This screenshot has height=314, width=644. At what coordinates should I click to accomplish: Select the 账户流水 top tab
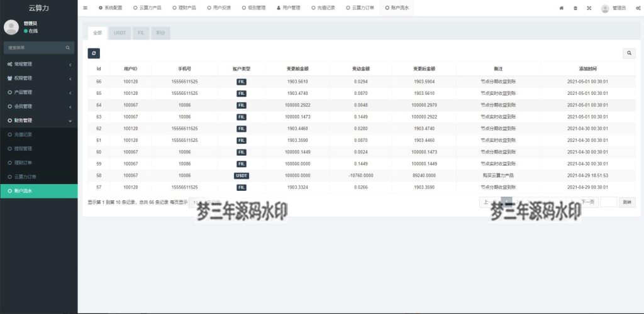(397, 8)
